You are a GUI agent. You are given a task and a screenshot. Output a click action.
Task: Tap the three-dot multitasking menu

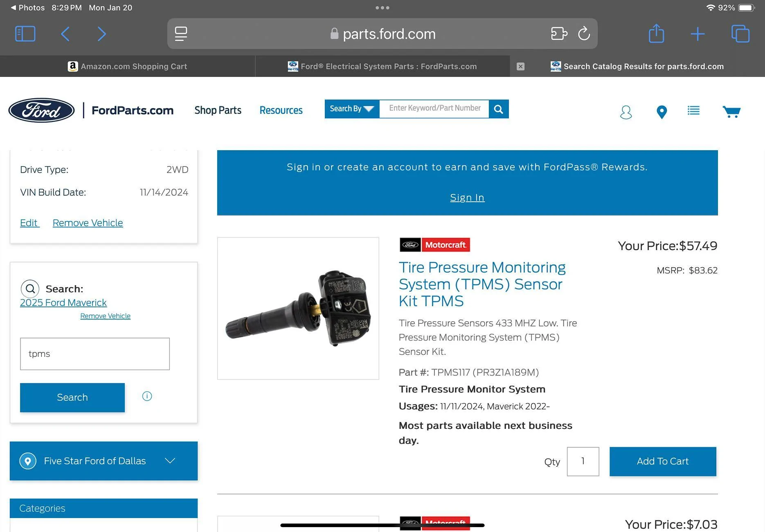382,8
